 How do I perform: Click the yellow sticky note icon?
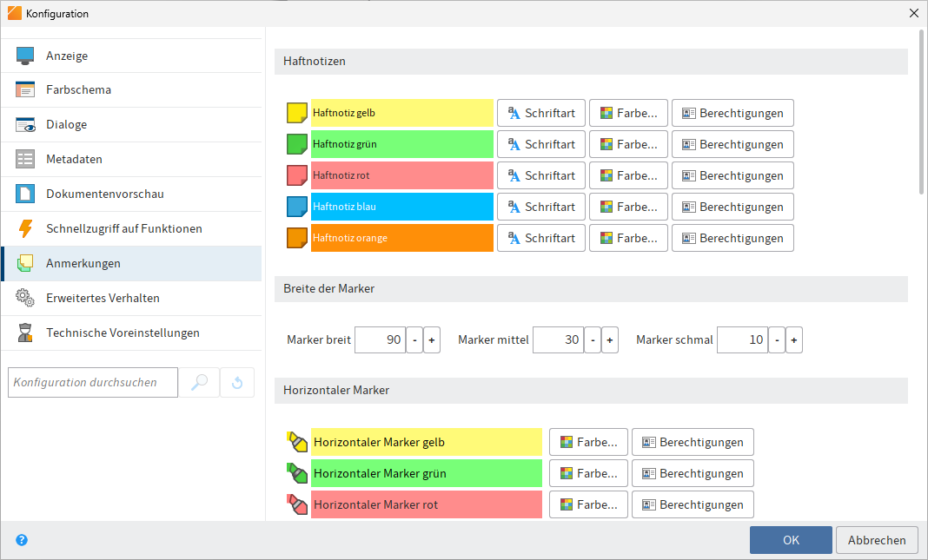pos(297,113)
